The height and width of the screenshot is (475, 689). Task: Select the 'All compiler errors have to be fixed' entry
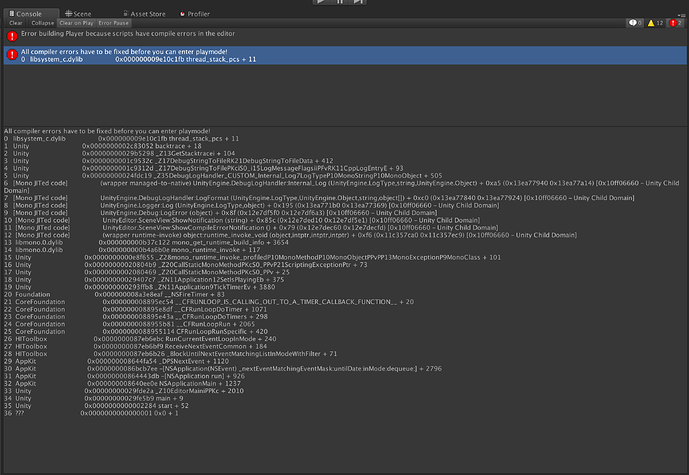[x=345, y=55]
